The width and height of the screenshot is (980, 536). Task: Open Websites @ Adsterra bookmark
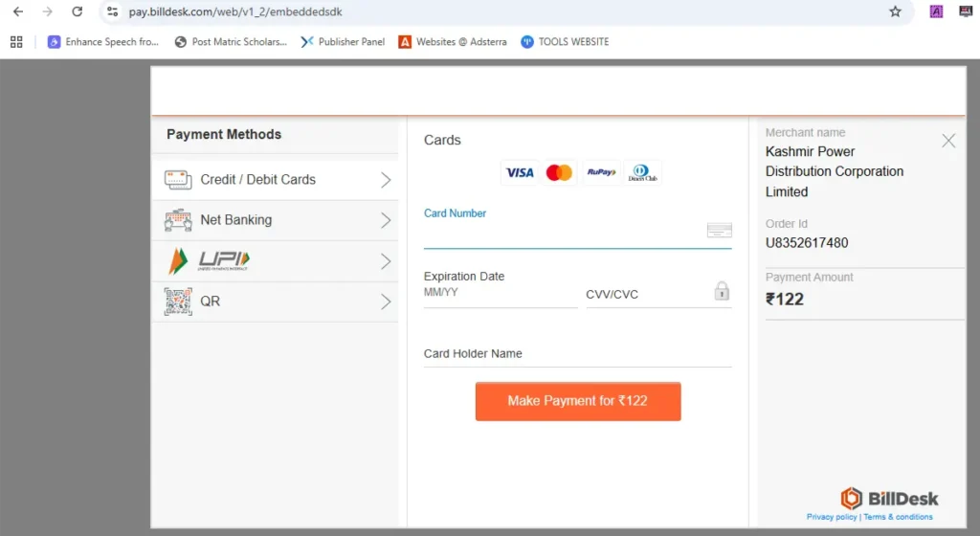[x=453, y=42]
